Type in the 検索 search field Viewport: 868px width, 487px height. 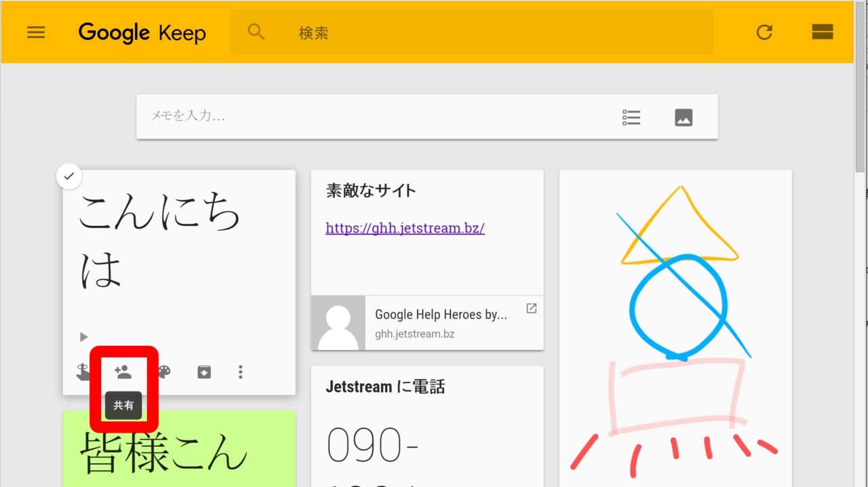click(475, 33)
